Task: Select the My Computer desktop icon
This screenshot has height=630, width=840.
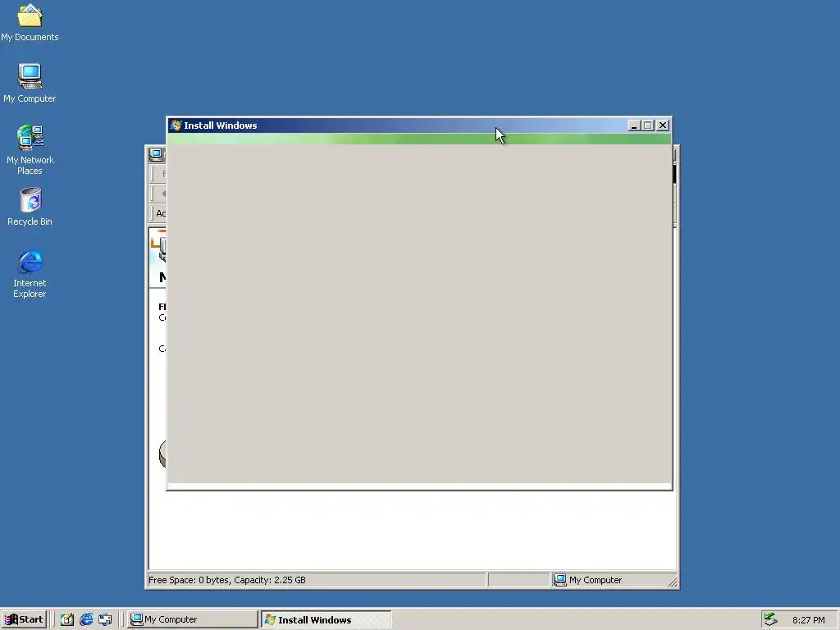Action: coord(30,84)
